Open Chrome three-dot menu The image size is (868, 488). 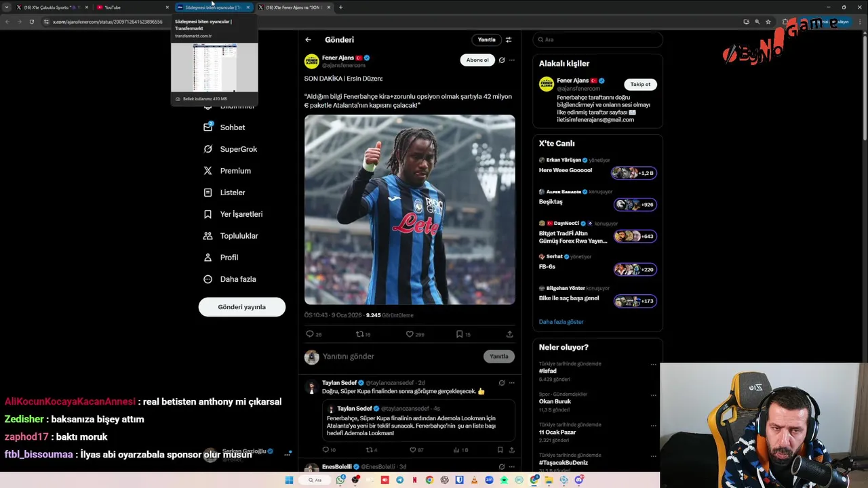point(861,22)
